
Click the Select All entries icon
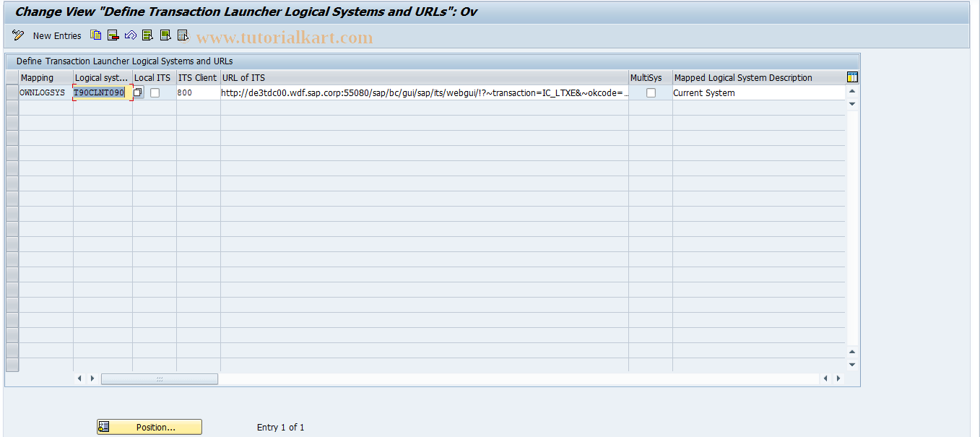tap(147, 35)
